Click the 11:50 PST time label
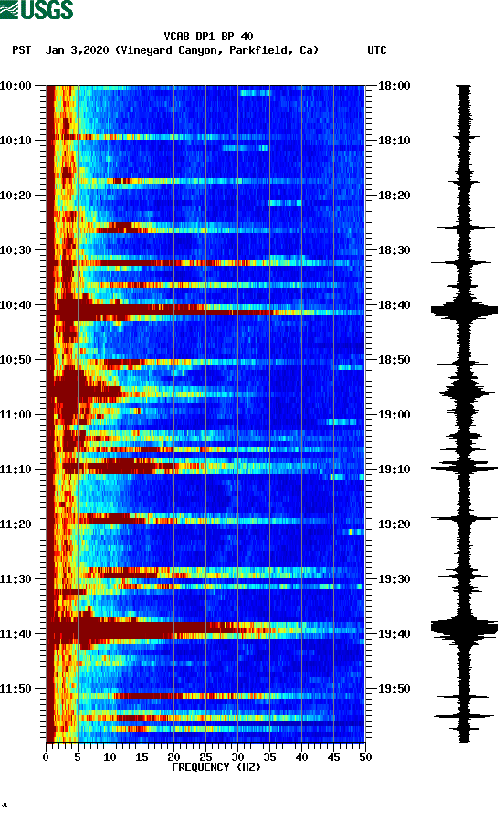504x815 pixels. click(x=16, y=689)
